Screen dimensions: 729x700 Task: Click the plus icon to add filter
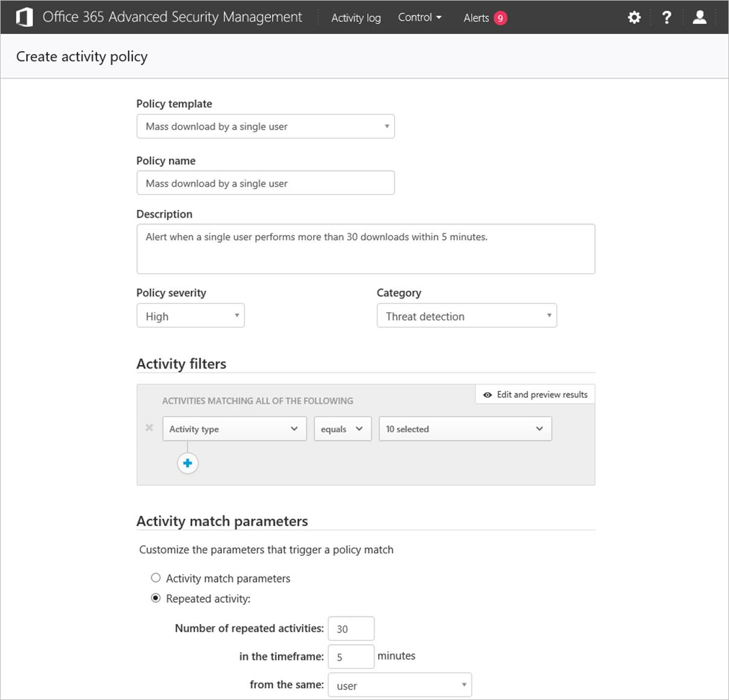pos(187,463)
